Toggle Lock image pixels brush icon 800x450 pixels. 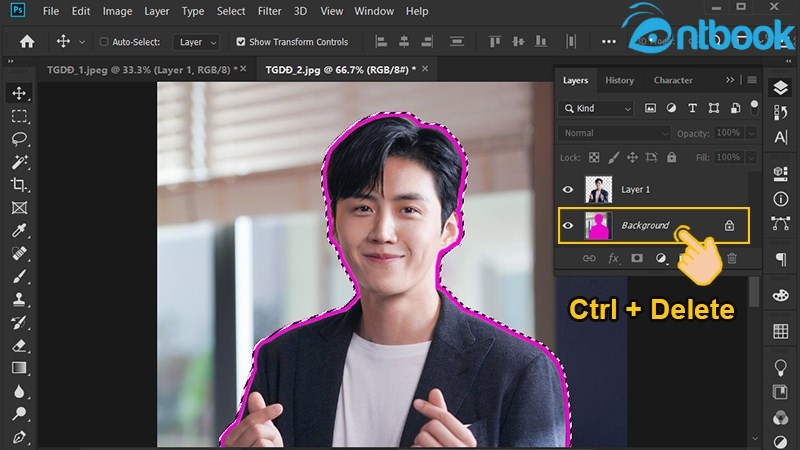614,158
